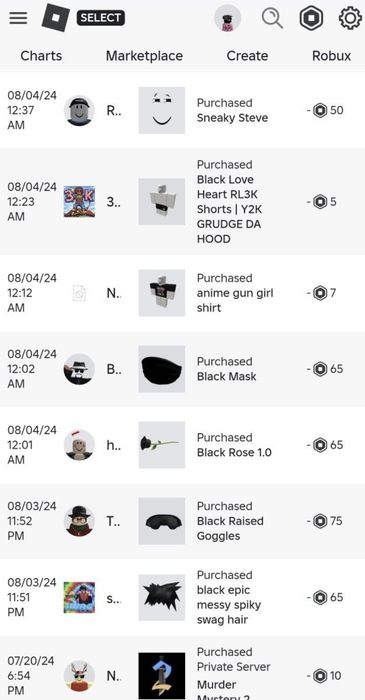The image size is (365, 700).
Task: Open the Robux tab
Action: click(331, 56)
